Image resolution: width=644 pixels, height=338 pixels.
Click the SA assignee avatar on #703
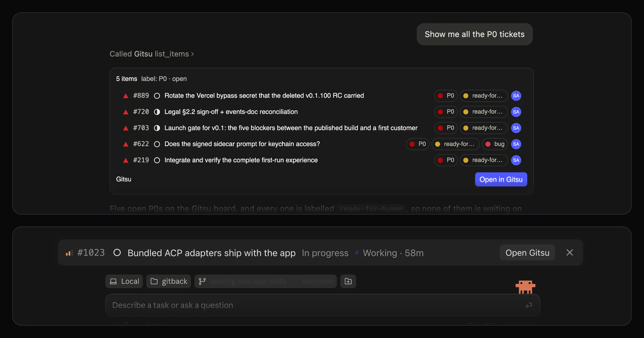pyautogui.click(x=516, y=128)
